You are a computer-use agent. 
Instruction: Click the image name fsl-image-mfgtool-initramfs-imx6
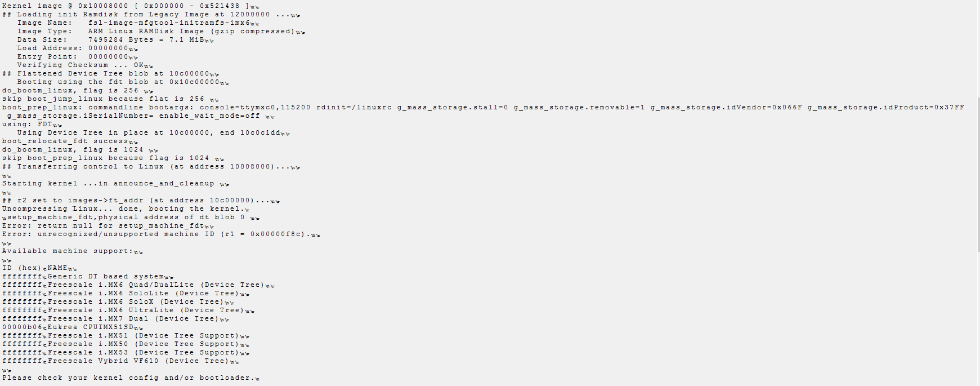(169, 23)
